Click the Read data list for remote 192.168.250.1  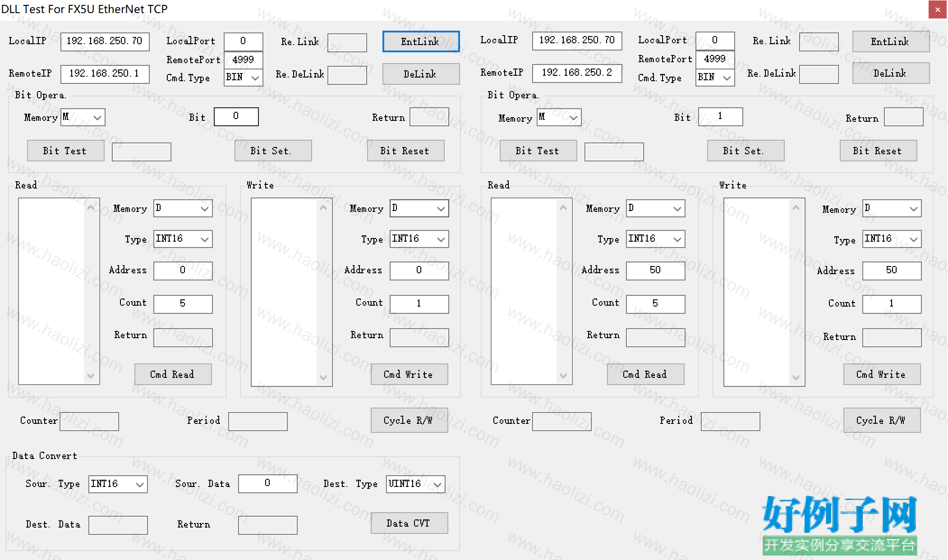(x=59, y=291)
